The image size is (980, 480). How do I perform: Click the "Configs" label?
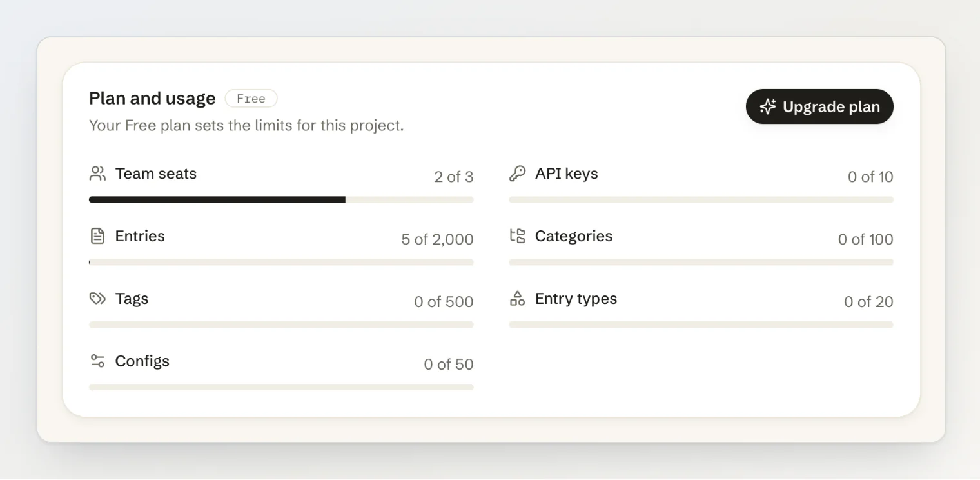click(142, 361)
